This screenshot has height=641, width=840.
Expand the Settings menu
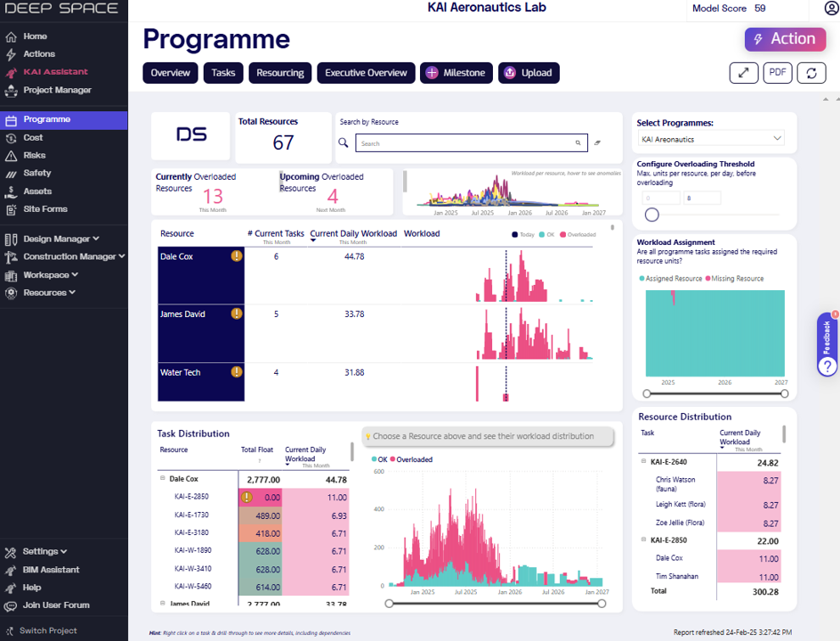[44, 551]
